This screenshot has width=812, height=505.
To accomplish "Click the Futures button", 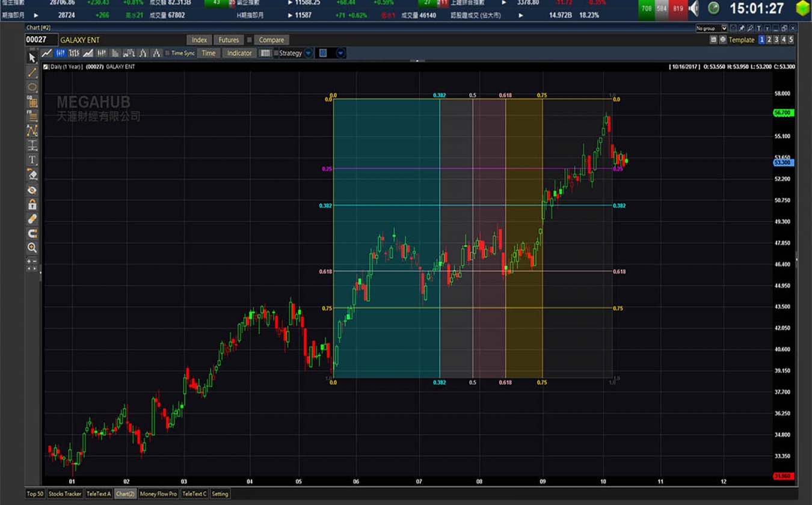I will pos(229,40).
